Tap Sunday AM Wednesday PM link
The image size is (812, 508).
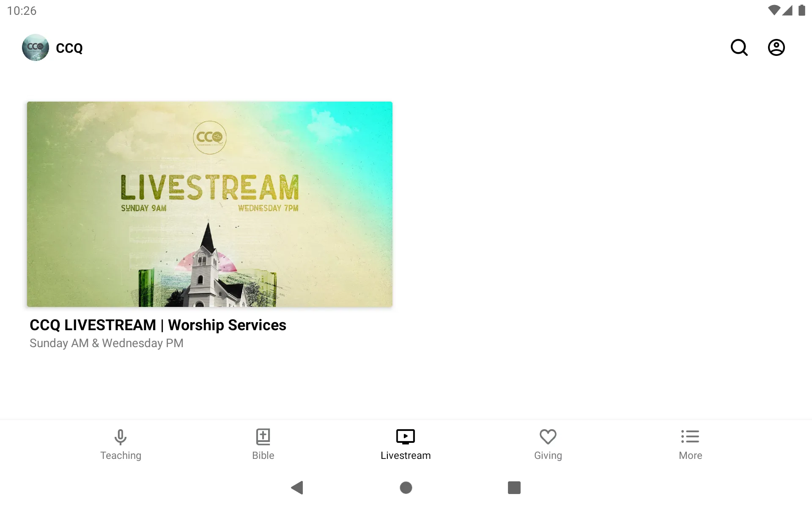point(107,343)
